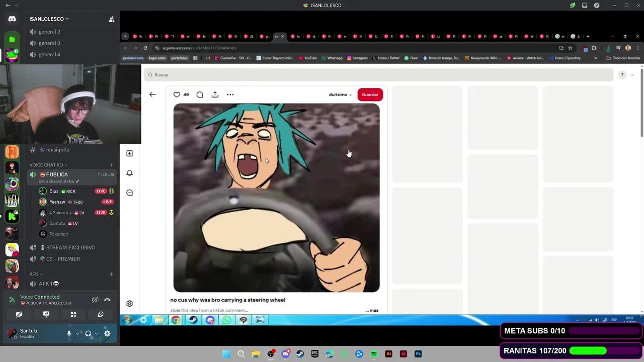Open the Home / Twitter bookmark
644x362 pixels.
point(386,58)
